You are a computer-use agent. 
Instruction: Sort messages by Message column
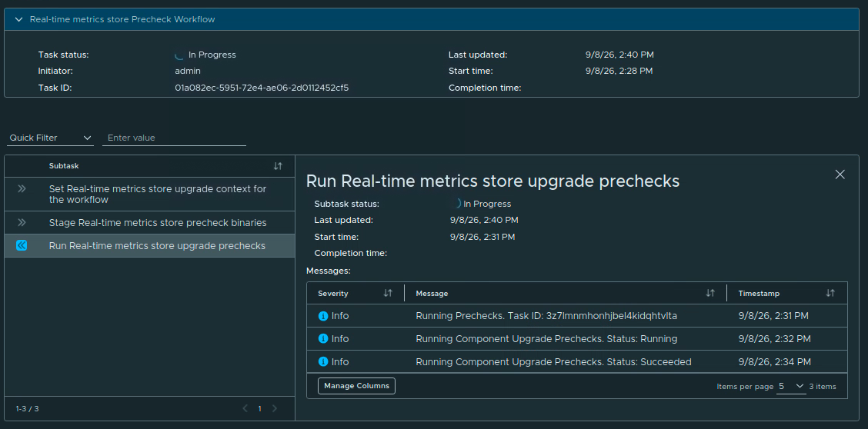pyautogui.click(x=710, y=293)
